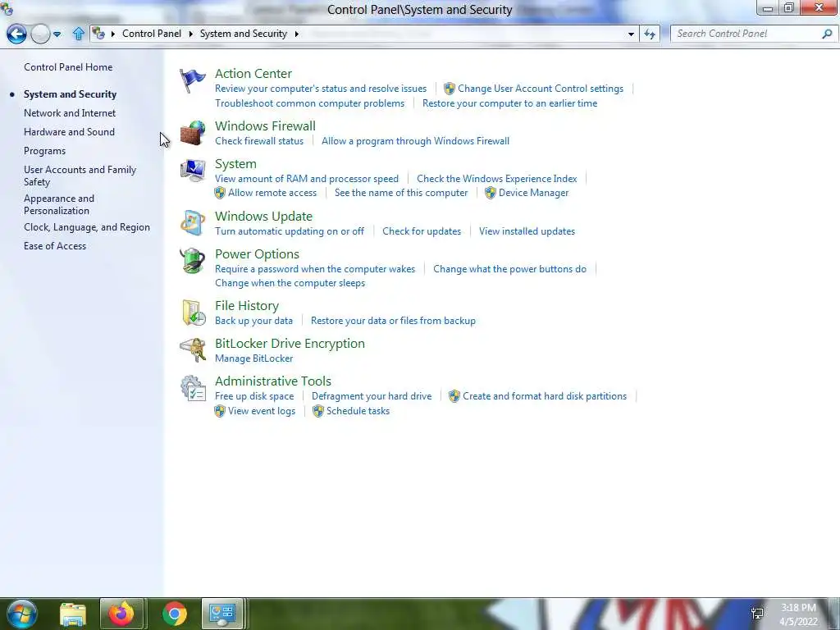Click Require a password when the computer wakes
The width and height of the screenshot is (840, 630).
coord(315,269)
